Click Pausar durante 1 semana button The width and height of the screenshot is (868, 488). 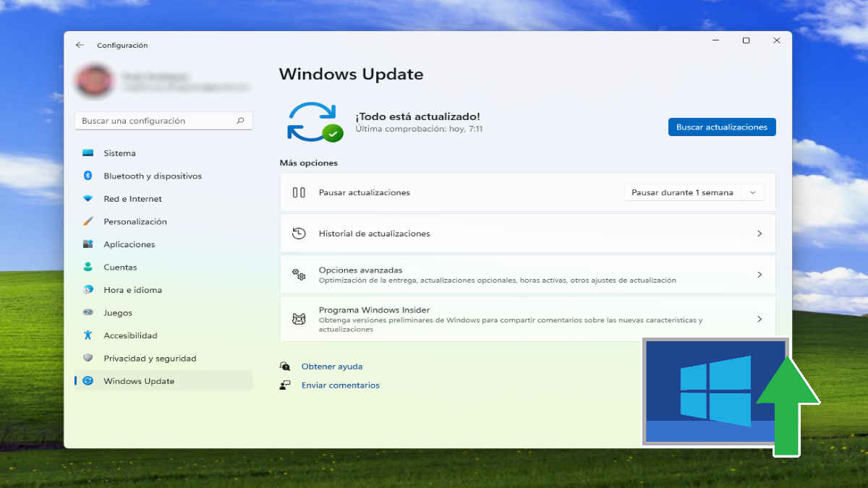click(682, 192)
